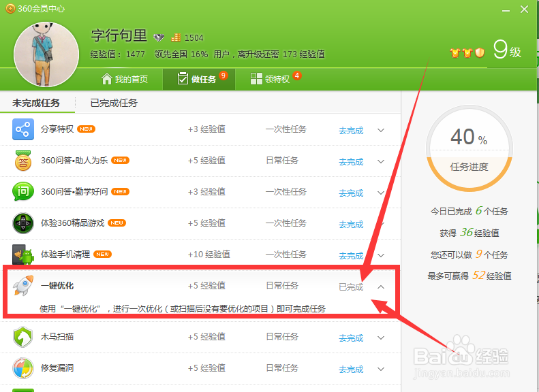
Task: Click the username 字行句里
Action: pyautogui.click(x=119, y=35)
